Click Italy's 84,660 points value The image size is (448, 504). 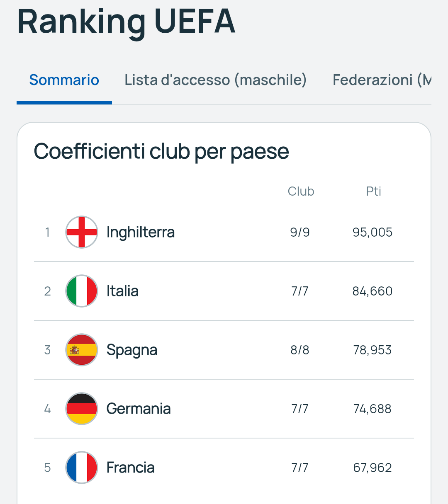pos(373,291)
